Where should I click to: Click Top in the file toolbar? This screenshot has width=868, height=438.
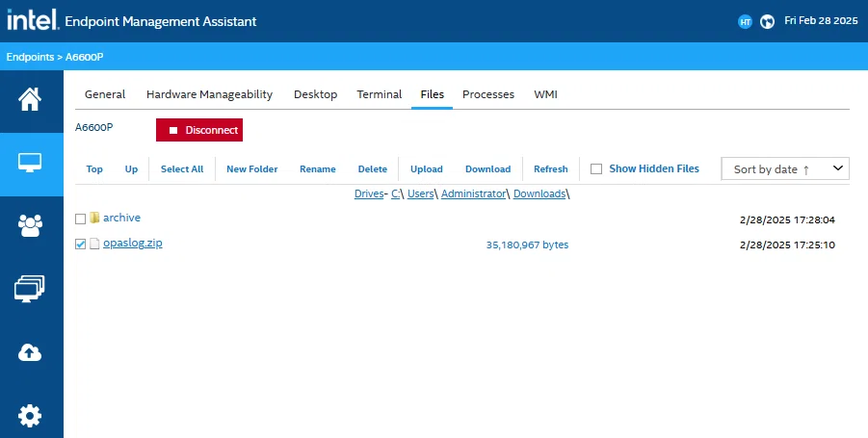pos(94,169)
